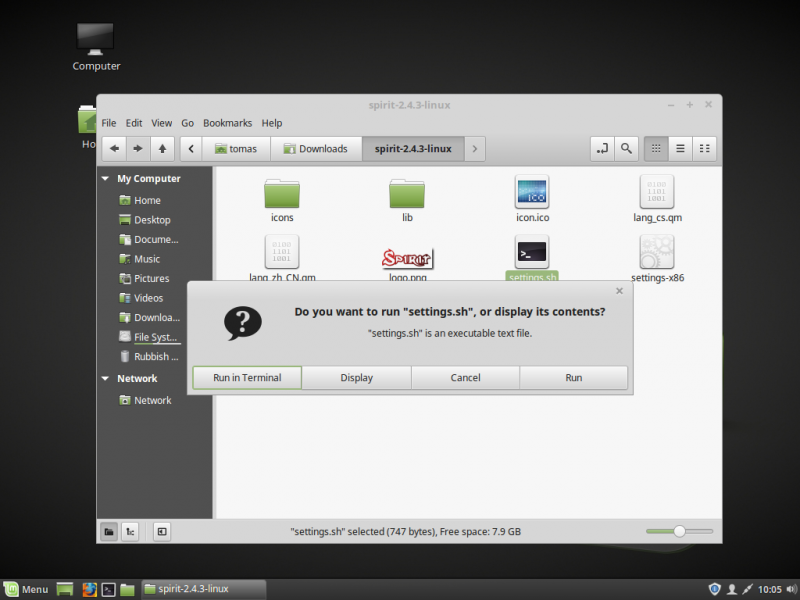
Task: Adjust the desktop zoom slider
Action: [681, 531]
